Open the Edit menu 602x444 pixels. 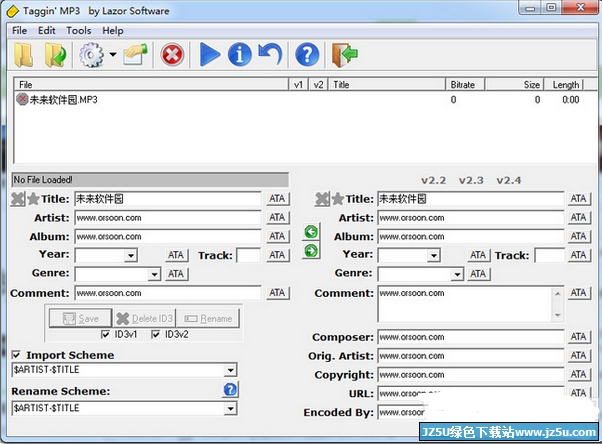[46, 31]
